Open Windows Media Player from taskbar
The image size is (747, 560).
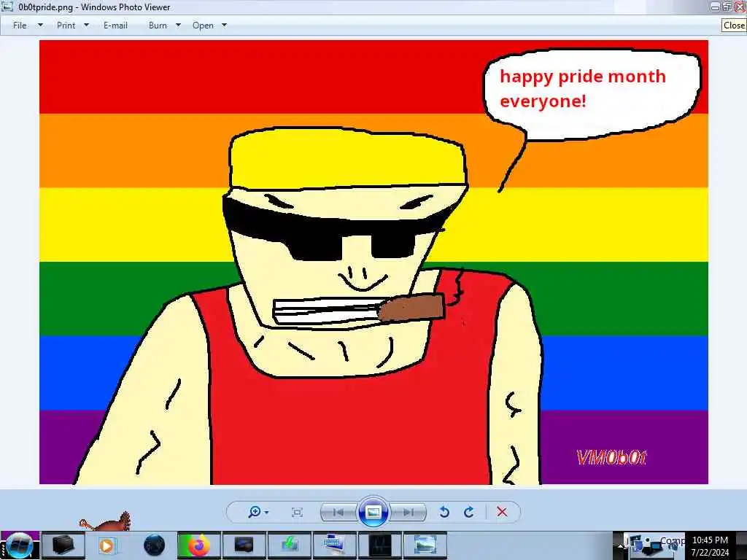pyautogui.click(x=107, y=545)
